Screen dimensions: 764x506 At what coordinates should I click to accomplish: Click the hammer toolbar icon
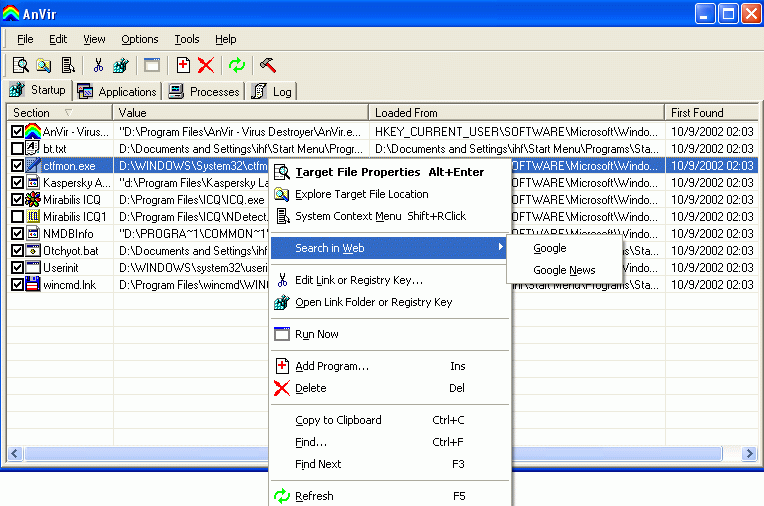[268, 65]
